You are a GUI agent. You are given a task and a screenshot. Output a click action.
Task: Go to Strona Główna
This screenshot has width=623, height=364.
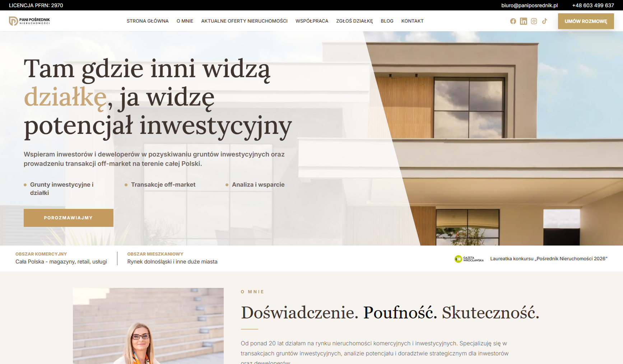(x=148, y=21)
